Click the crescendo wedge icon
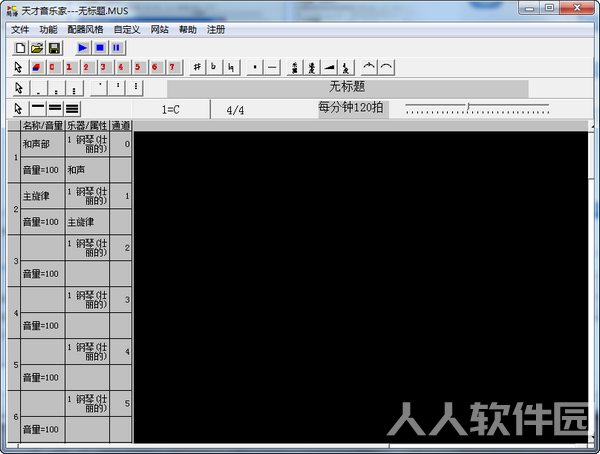The height and width of the screenshot is (454, 600). (x=329, y=68)
